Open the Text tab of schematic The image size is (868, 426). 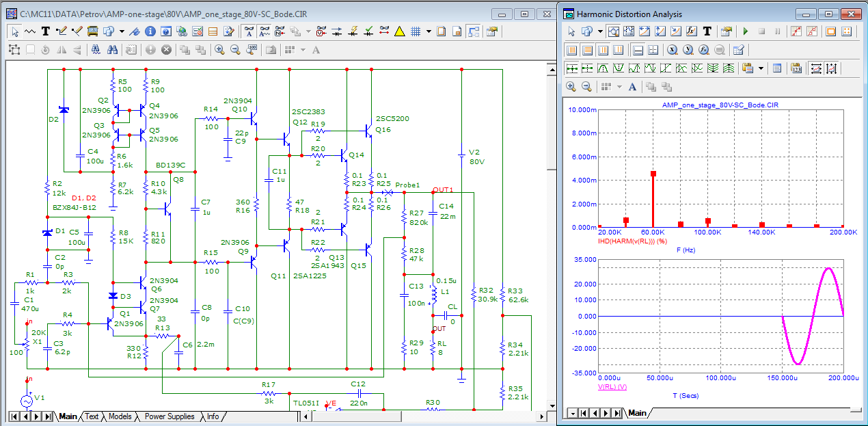pyautogui.click(x=92, y=416)
